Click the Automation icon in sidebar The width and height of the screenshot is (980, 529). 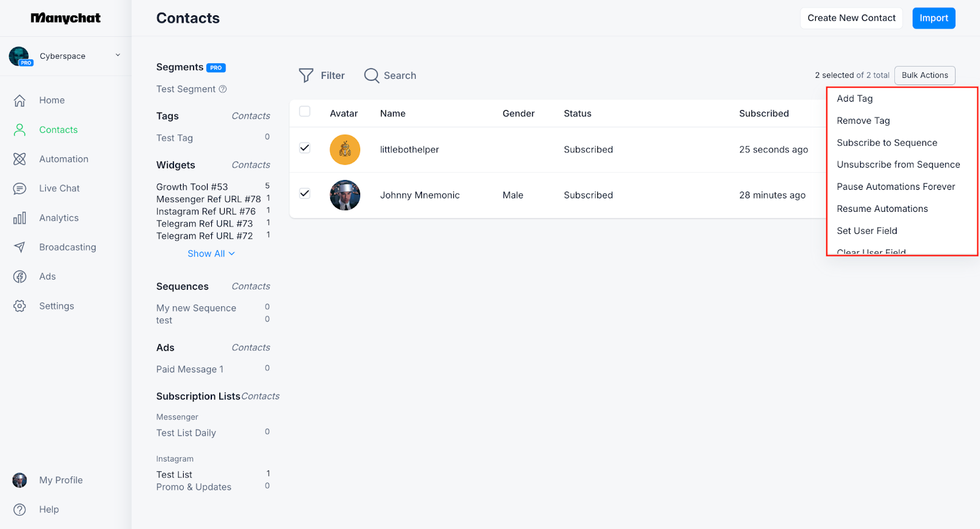[20, 159]
